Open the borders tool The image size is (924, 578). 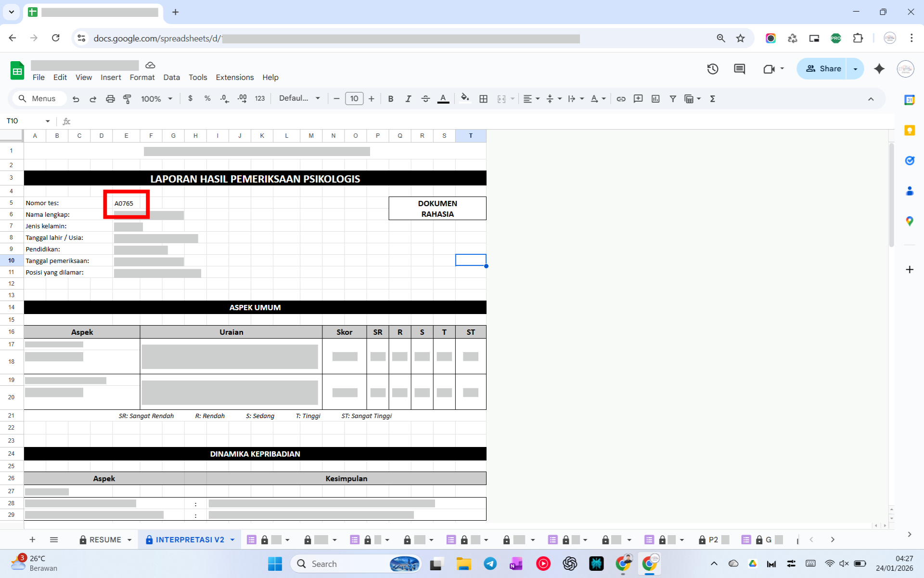483,99
